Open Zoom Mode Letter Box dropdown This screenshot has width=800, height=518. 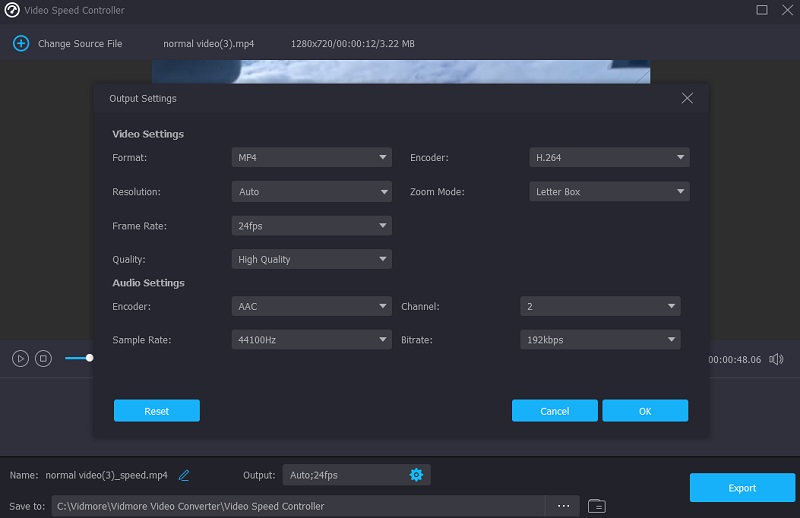tap(609, 192)
